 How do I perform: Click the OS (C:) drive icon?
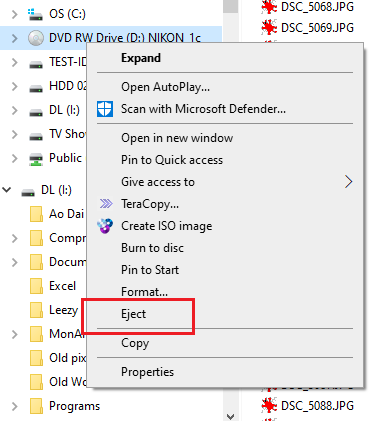pyautogui.click(x=36, y=14)
